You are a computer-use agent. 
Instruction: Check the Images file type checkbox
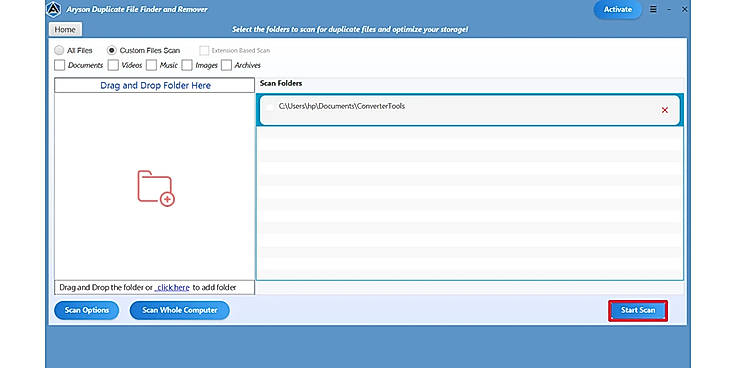coord(187,65)
